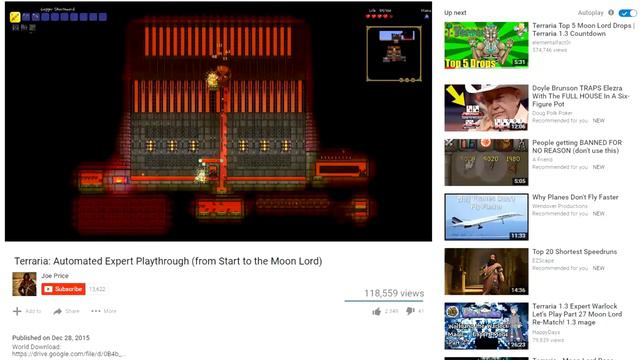Open the Top 5 Moon Lord Drops thumbnail

pos(486,45)
